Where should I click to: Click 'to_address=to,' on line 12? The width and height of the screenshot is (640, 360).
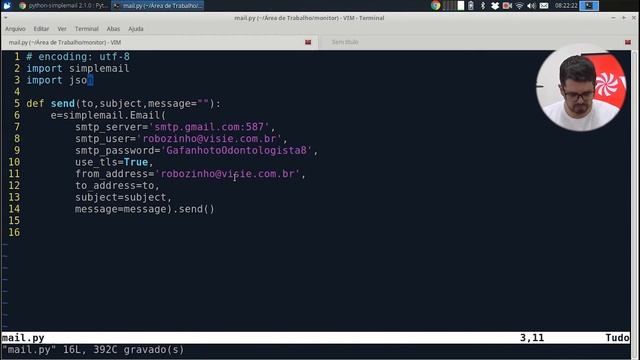117,186
